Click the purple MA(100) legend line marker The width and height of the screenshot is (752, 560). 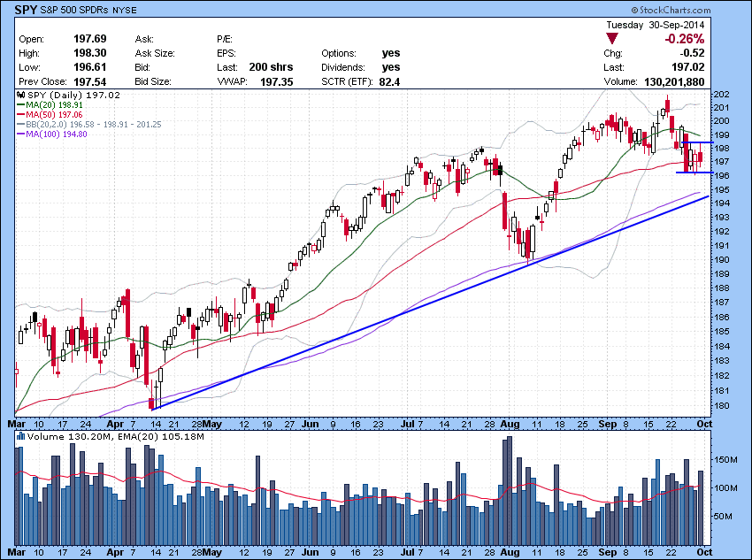(x=20, y=134)
